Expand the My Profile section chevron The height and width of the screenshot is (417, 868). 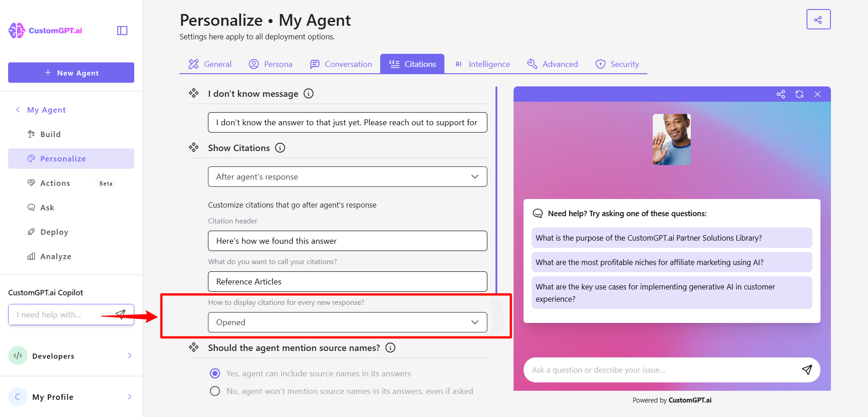130,397
